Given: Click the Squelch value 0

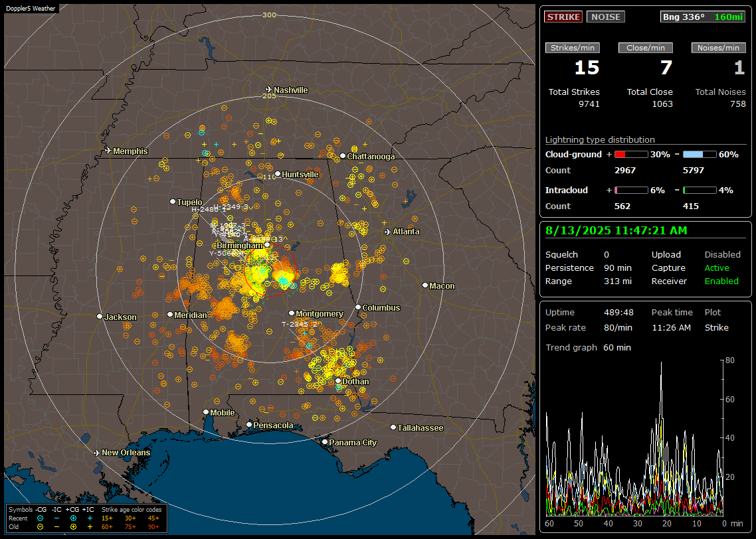Looking at the screenshot, I should (x=607, y=255).
